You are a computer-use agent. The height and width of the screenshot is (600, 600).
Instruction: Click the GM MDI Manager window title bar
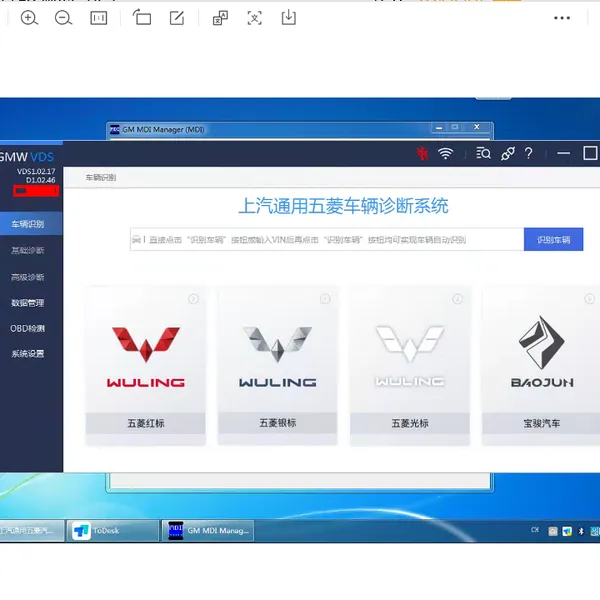click(x=300, y=129)
